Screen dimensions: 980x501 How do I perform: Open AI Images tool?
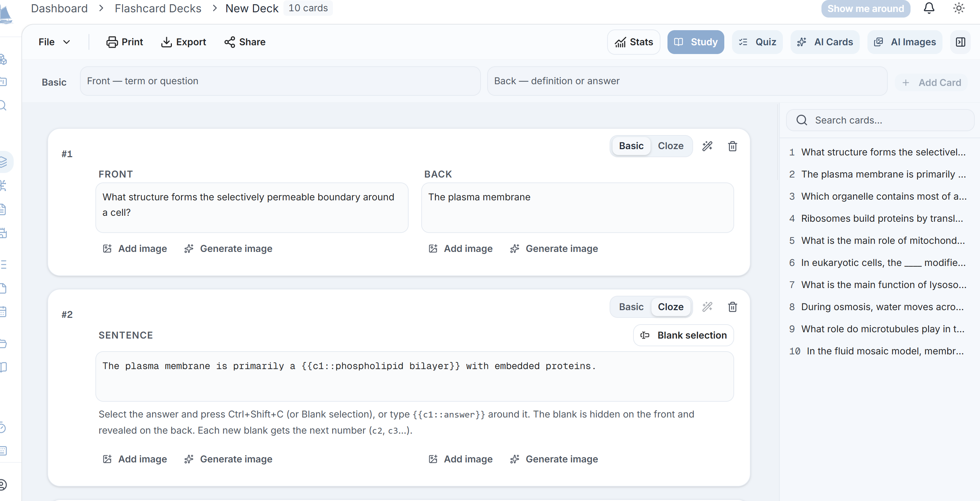pyautogui.click(x=905, y=42)
